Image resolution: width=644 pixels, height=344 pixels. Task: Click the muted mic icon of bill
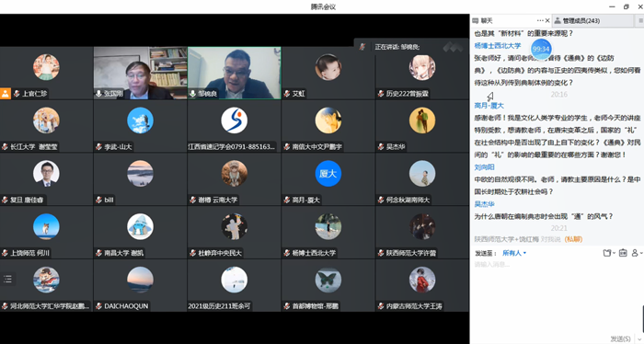[x=98, y=200]
